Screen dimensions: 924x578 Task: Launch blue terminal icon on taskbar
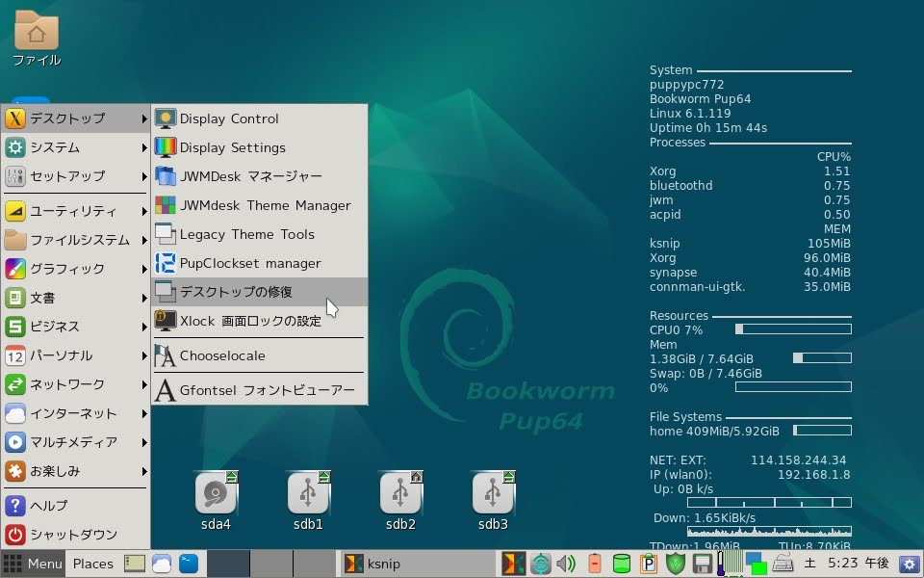tap(189, 564)
